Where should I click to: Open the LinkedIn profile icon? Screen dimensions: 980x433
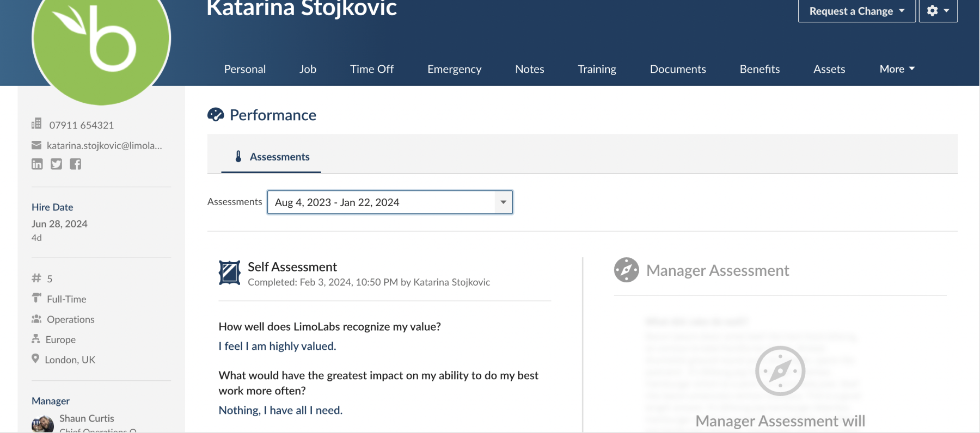[x=37, y=164]
